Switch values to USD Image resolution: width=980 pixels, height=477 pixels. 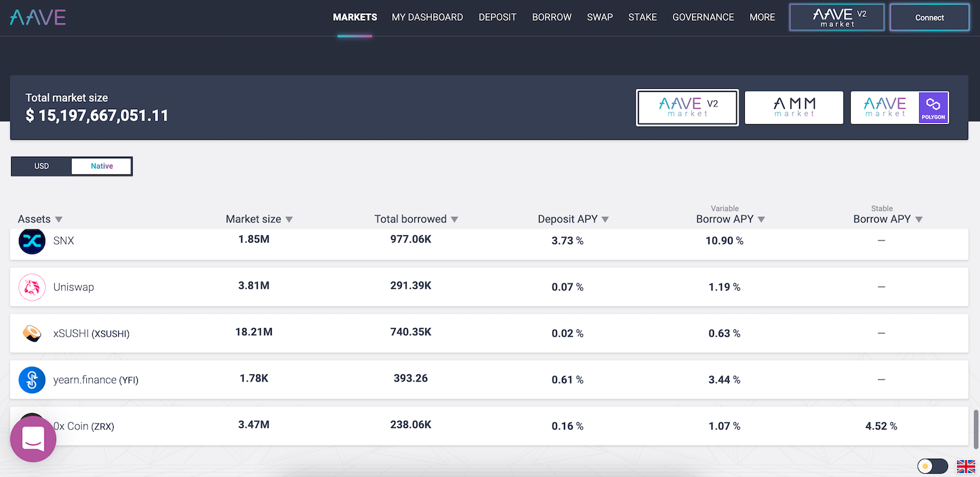coord(42,166)
